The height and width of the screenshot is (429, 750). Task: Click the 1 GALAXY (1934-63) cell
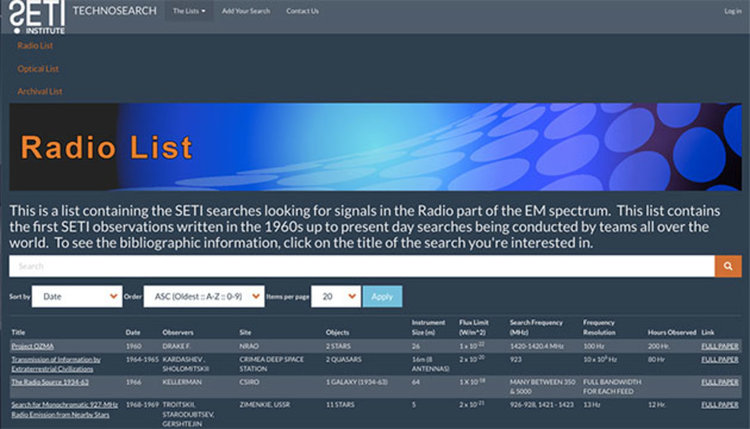pos(357,382)
